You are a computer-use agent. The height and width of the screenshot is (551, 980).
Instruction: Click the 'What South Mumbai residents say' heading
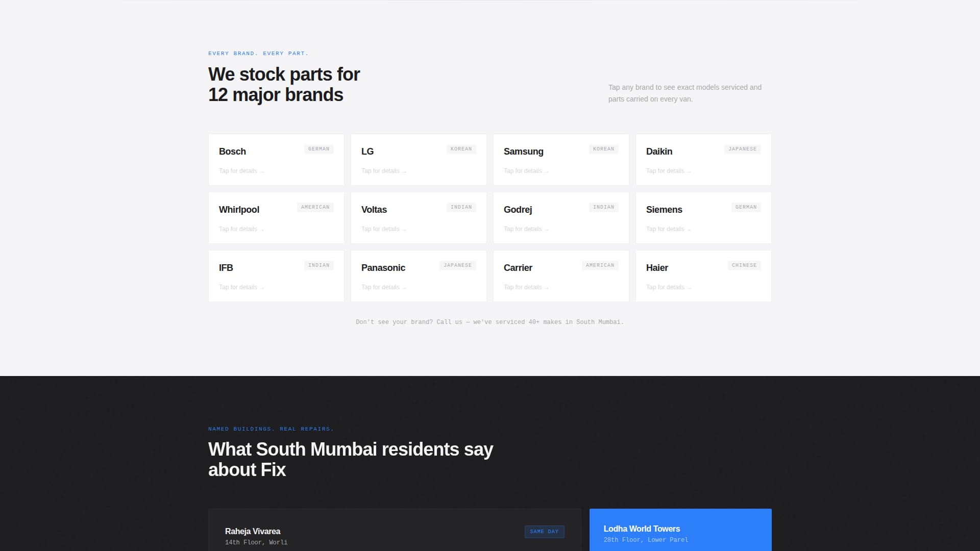point(351,460)
